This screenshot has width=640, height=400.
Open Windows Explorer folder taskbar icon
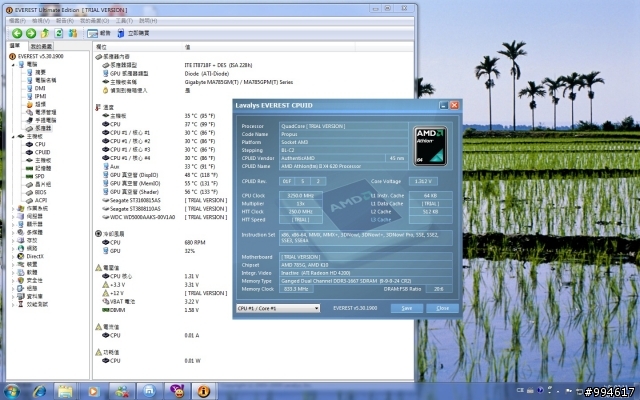[x=65, y=391]
